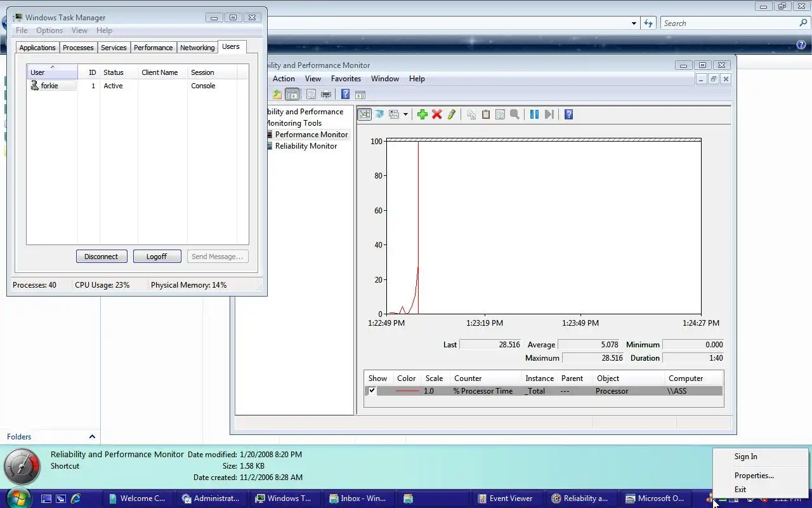The width and height of the screenshot is (812, 508).
Task: Click the View Log Data cube icon
Action: pyautogui.click(x=379, y=114)
